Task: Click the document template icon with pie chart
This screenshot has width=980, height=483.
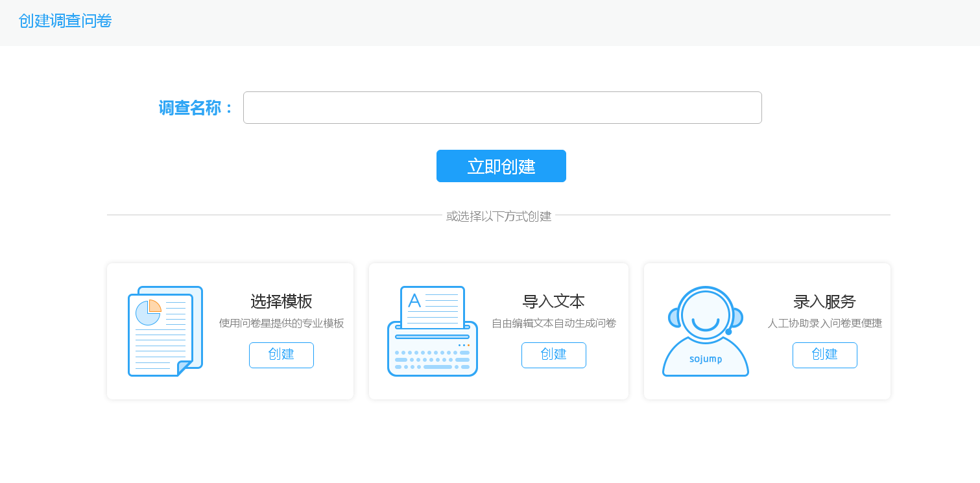Action: [165, 331]
